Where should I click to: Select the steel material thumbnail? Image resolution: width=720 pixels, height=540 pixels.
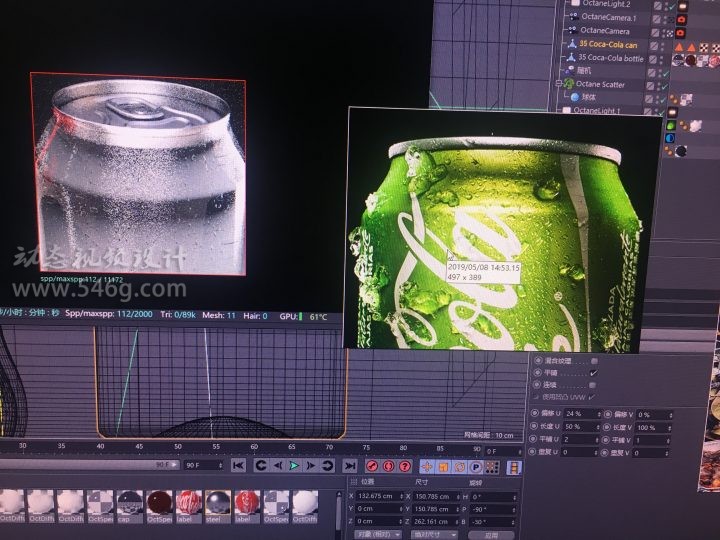(x=218, y=506)
